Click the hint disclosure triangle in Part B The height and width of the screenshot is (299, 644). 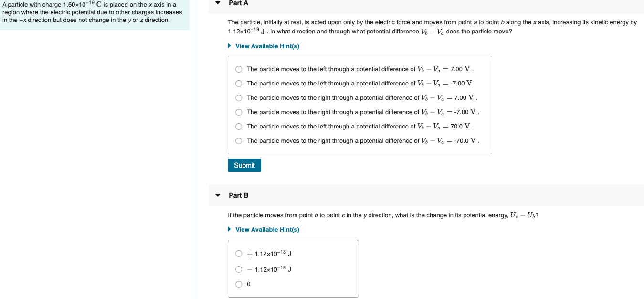230,230
